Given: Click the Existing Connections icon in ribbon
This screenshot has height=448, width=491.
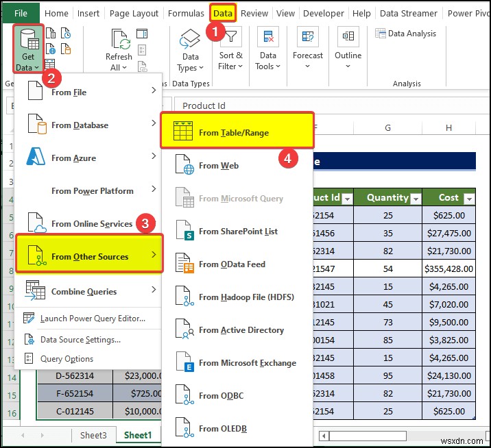Looking at the screenshot, I should [65, 49].
